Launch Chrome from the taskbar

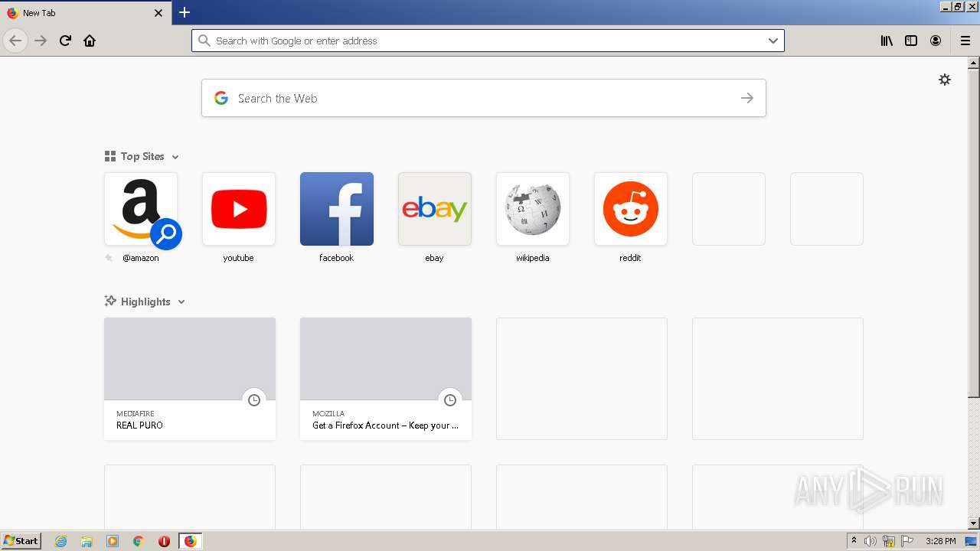pyautogui.click(x=138, y=541)
